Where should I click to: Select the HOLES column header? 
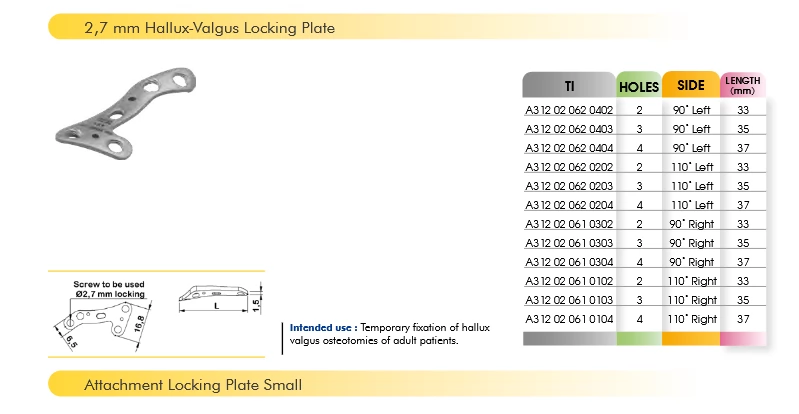(639, 85)
